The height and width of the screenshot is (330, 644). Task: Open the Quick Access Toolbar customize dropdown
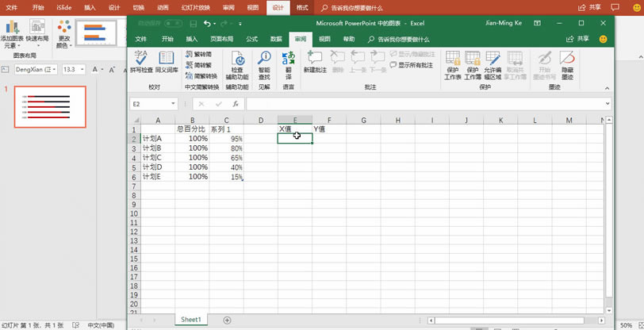coord(240,24)
